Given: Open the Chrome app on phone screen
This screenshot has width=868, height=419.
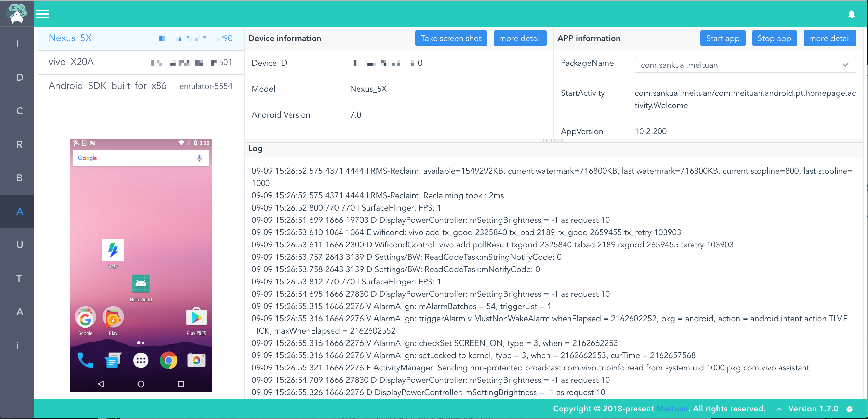Looking at the screenshot, I should click(169, 360).
